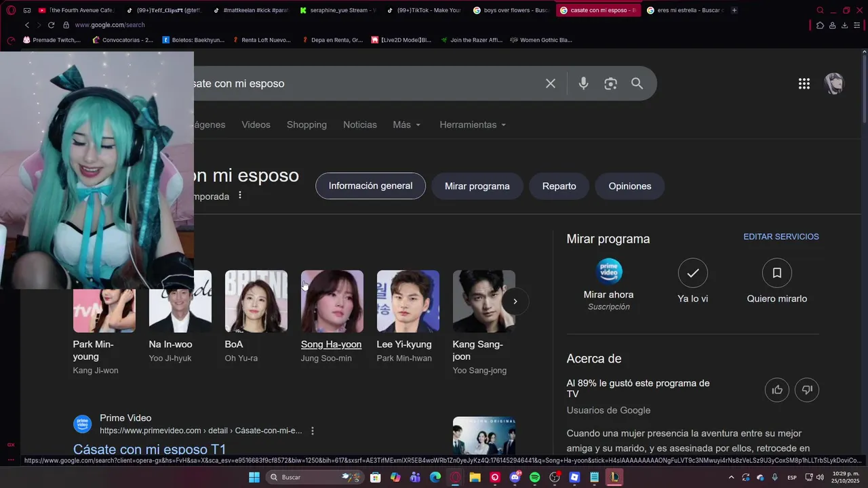Click the magnifying glass search button

pyautogui.click(x=637, y=83)
